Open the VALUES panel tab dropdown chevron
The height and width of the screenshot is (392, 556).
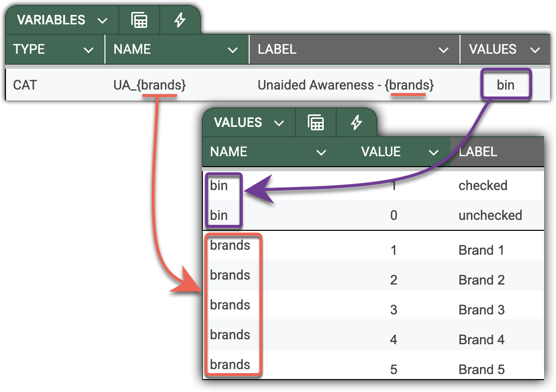tap(279, 123)
